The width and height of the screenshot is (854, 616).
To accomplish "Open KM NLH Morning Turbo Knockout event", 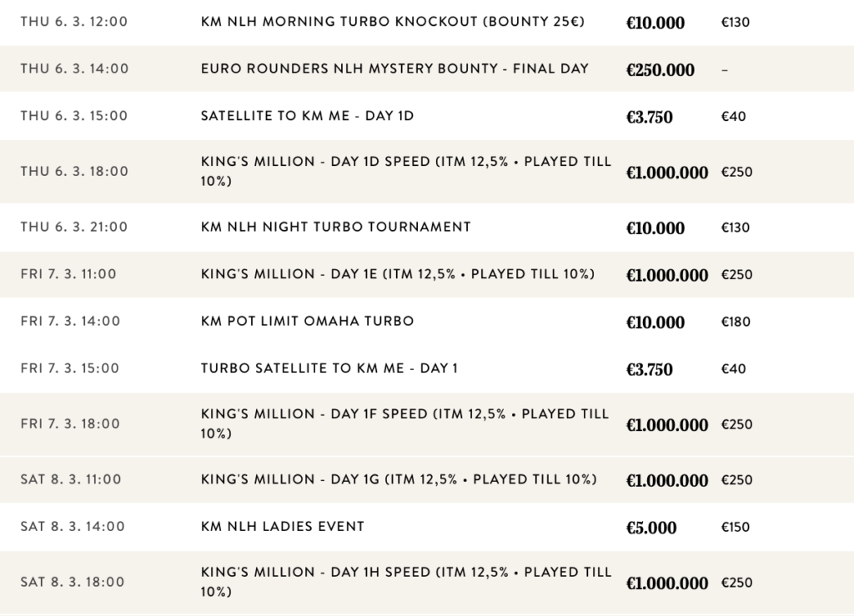I will click(x=392, y=22).
